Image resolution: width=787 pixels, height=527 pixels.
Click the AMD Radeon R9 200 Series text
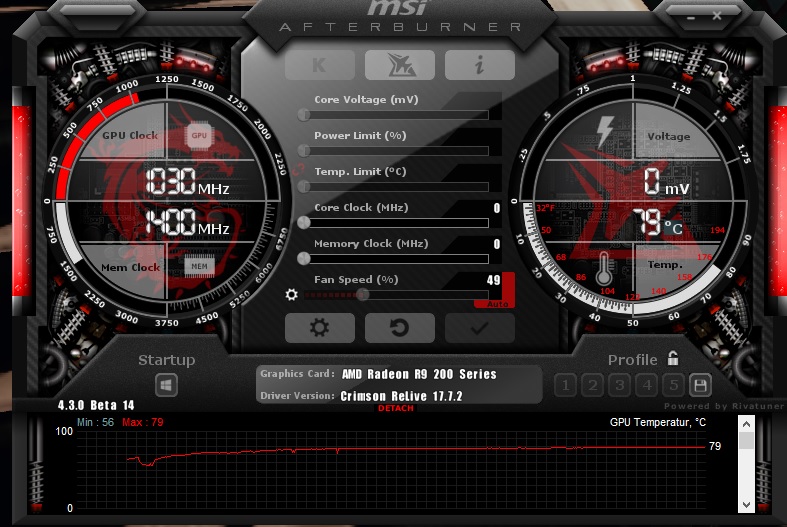click(419, 374)
